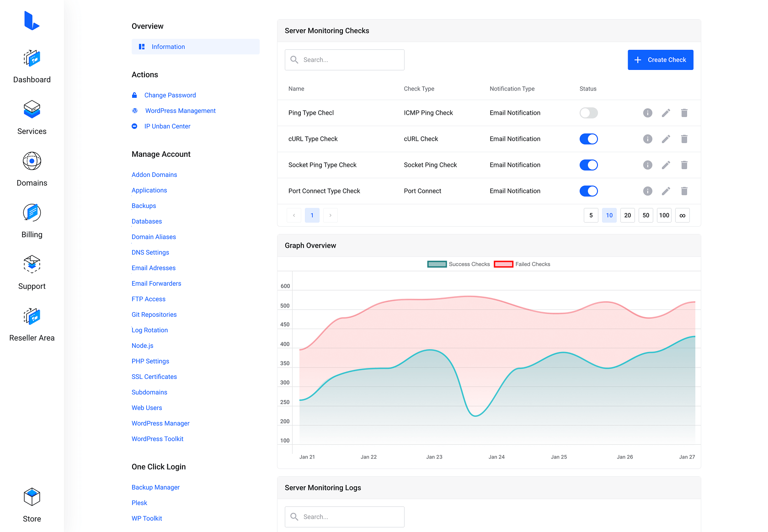Delete the cURL Type Check
This screenshot has width=768, height=532.
684,139
